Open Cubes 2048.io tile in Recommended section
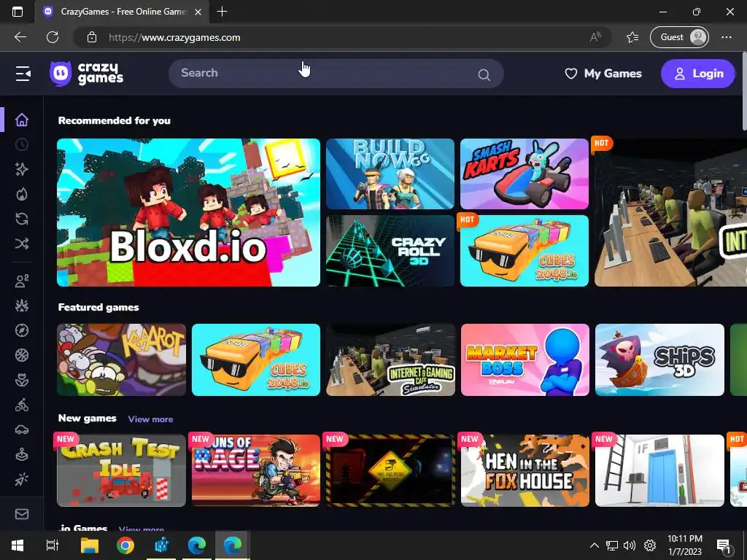 (x=525, y=251)
